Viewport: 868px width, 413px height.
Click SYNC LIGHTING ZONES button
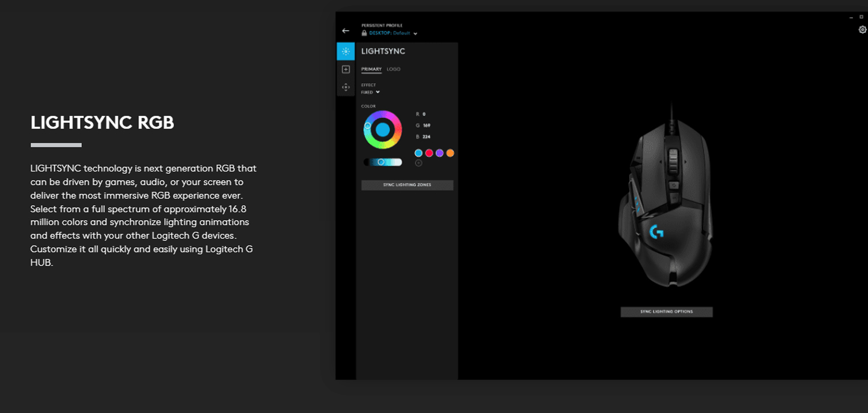point(407,185)
